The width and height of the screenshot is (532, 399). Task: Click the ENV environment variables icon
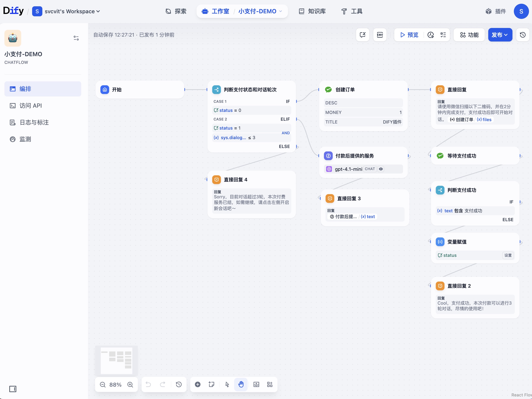click(380, 35)
